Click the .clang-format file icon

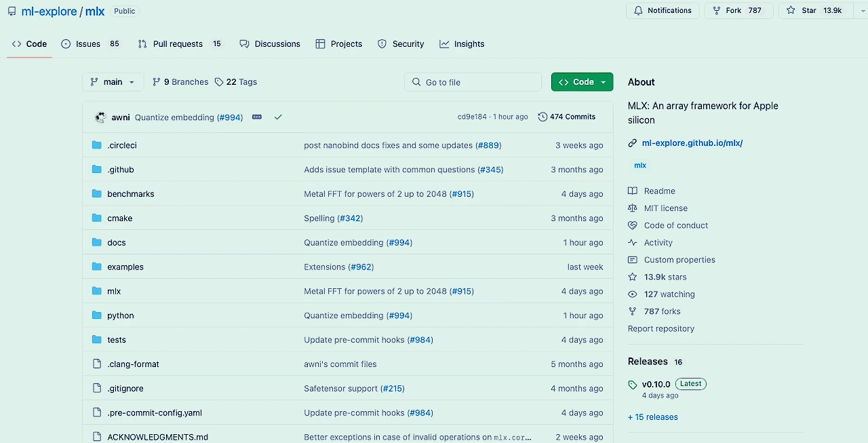pos(97,364)
